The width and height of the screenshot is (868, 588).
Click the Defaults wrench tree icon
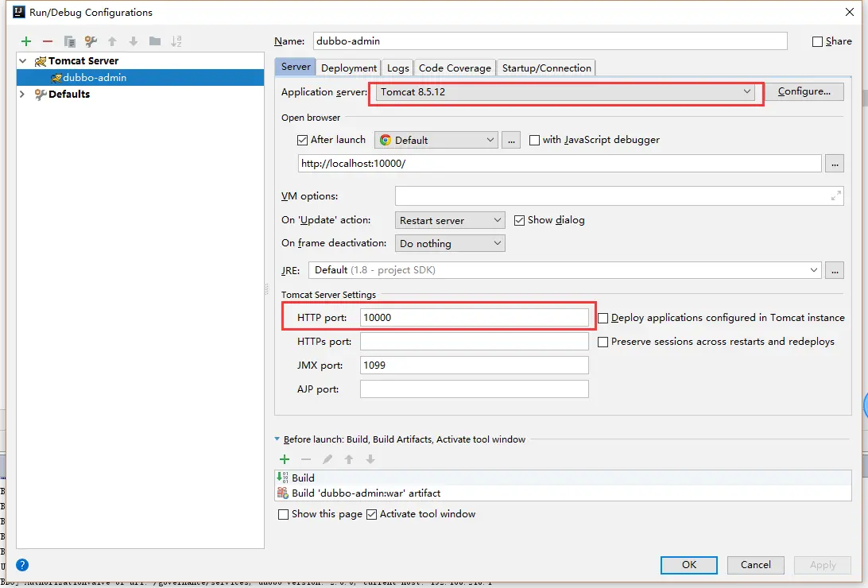click(40, 95)
